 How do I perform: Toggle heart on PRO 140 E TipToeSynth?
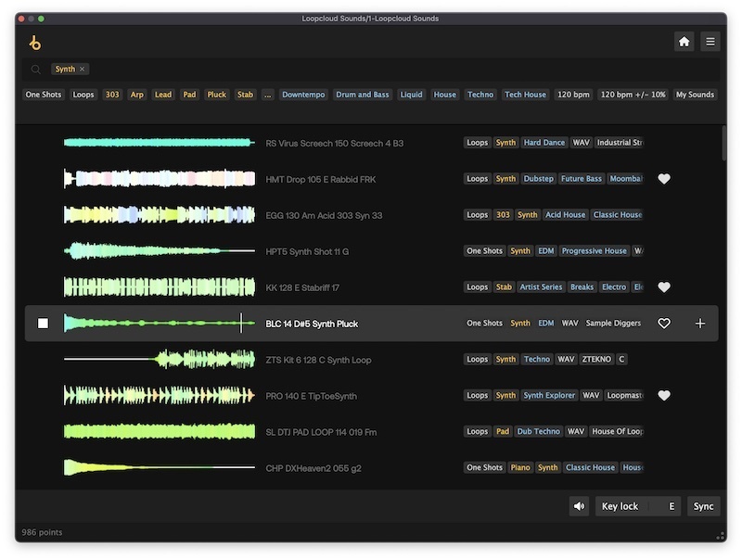(663, 396)
